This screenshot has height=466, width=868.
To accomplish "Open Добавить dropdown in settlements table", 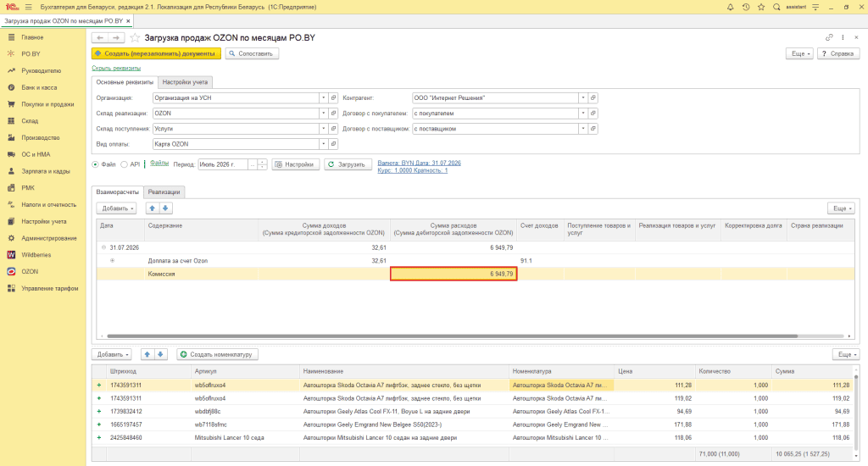I will (116, 208).
